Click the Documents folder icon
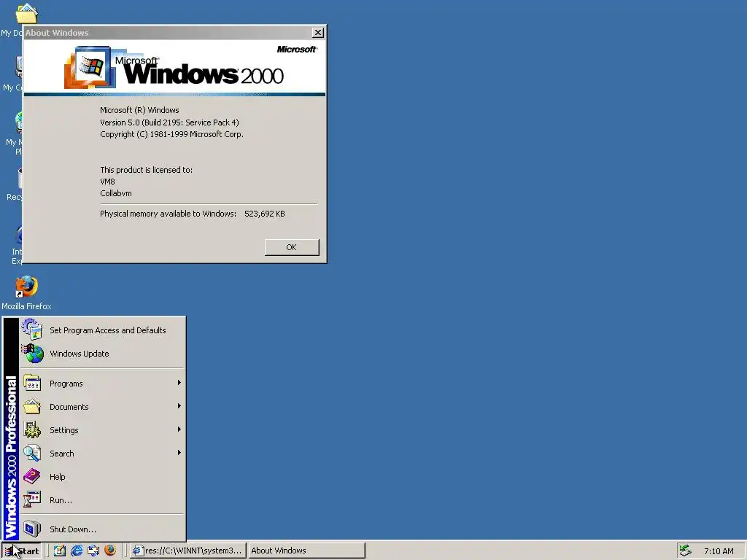The height and width of the screenshot is (560, 747). [32, 407]
